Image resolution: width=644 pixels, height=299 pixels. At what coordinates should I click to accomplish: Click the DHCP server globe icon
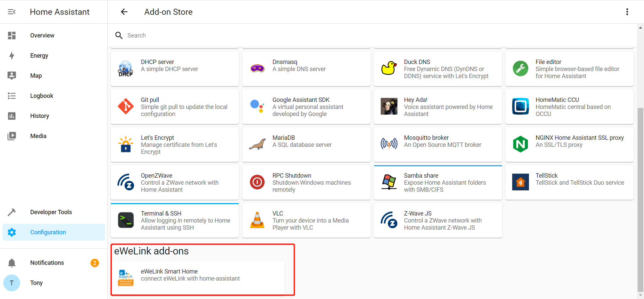tap(126, 69)
